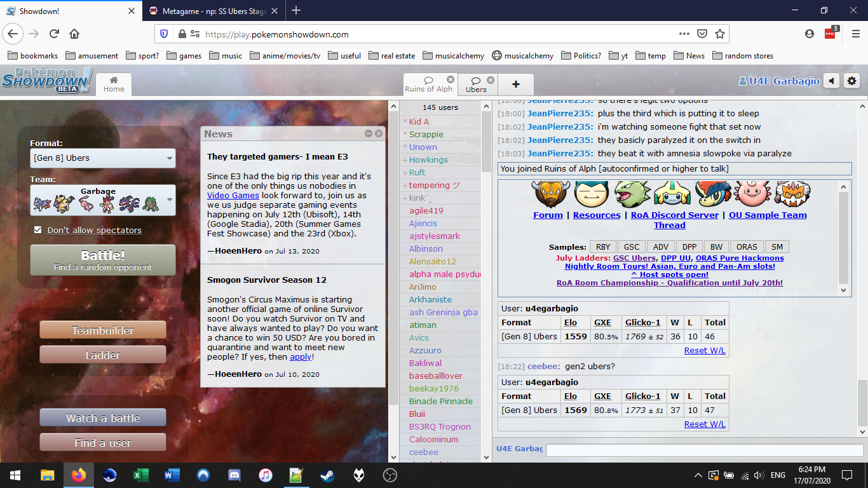Screen dimensions: 868x488
Task: Open the Team selector showing Garbage
Action: [103, 200]
